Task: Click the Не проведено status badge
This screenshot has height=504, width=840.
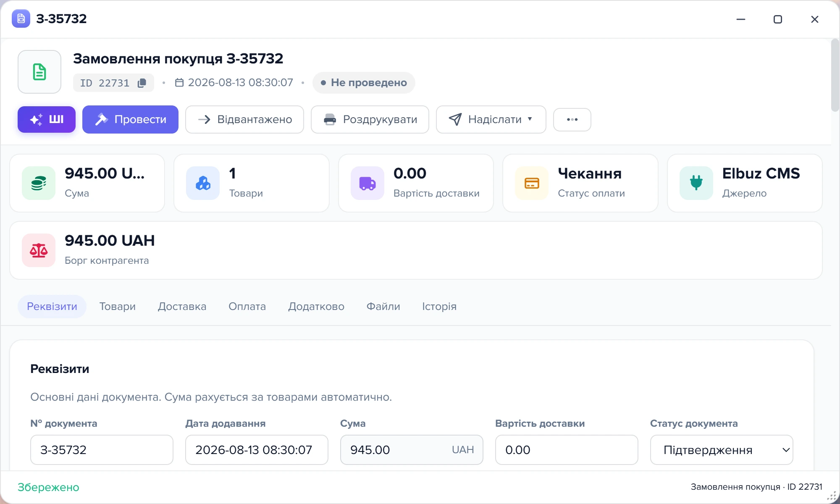Action: pyautogui.click(x=364, y=82)
